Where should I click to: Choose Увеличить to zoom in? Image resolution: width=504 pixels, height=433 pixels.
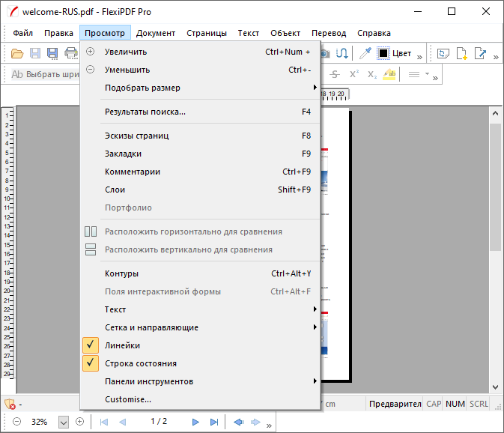pos(201,52)
